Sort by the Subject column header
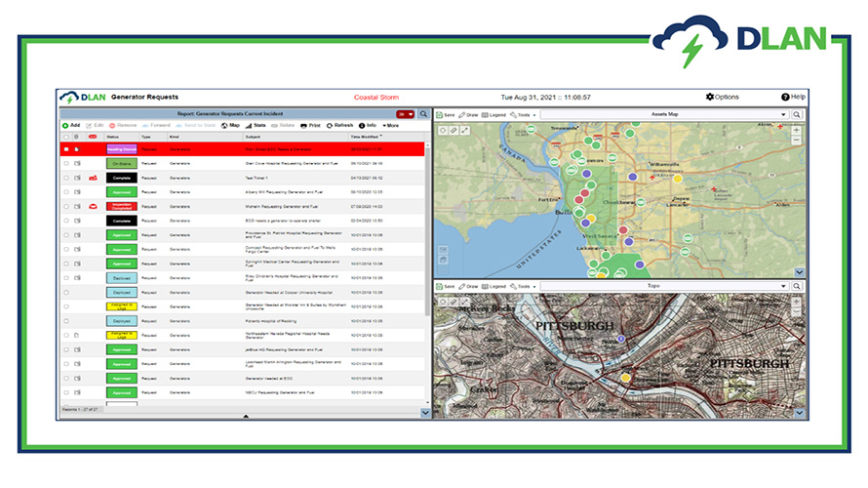 pyautogui.click(x=253, y=137)
